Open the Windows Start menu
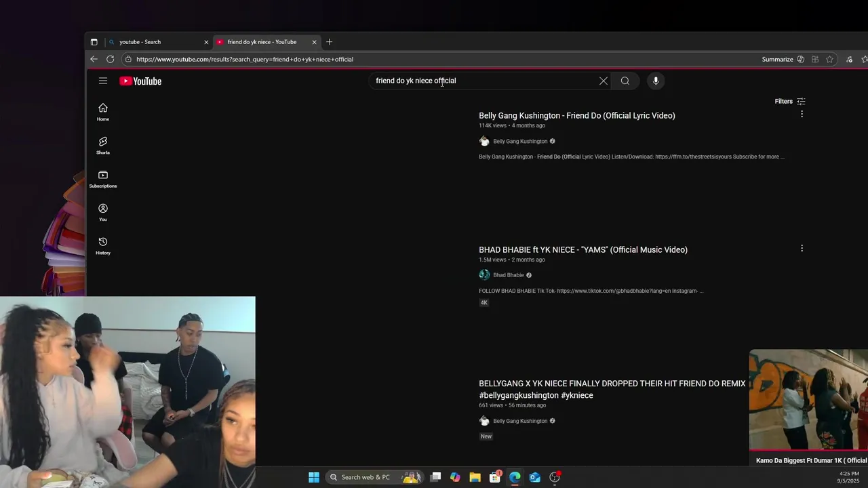The width and height of the screenshot is (868, 488). 314,477
